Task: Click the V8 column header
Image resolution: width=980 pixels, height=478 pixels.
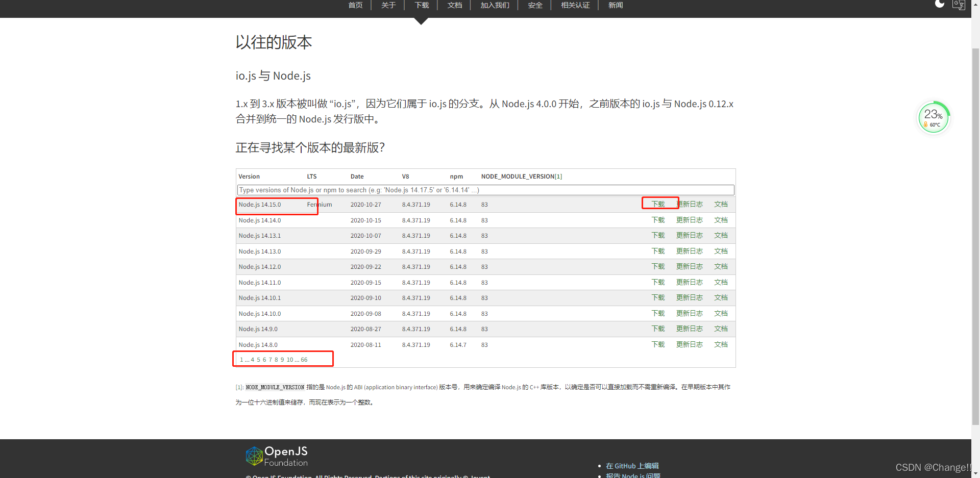Action: [405, 177]
